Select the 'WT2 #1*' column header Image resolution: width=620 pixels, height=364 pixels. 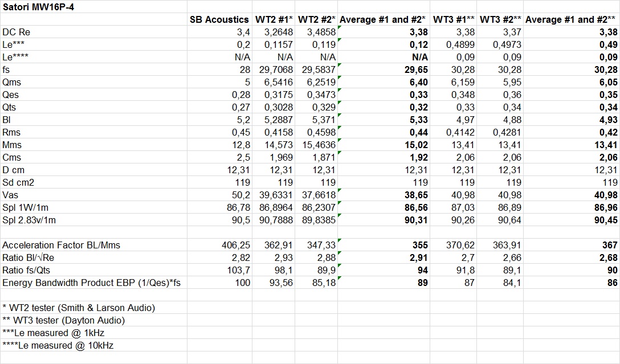(274, 20)
